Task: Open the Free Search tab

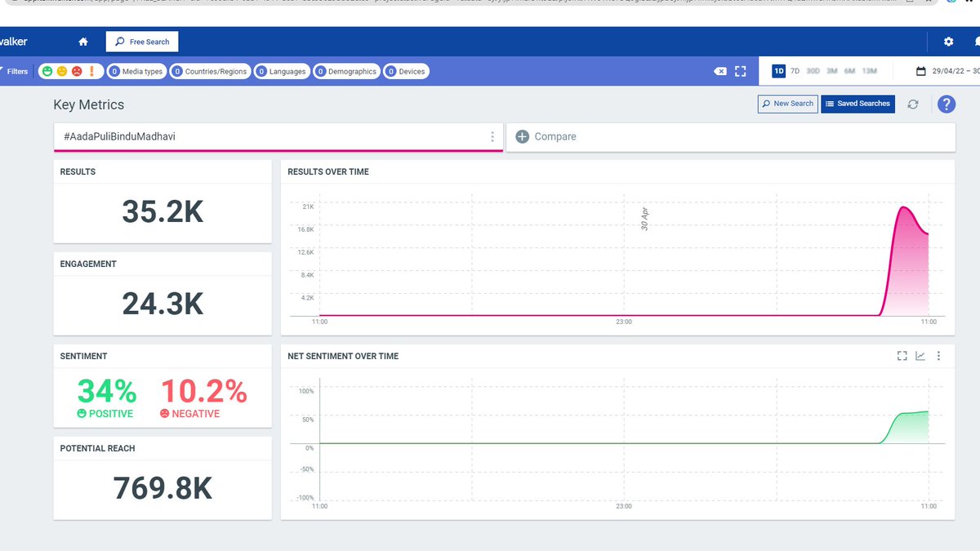Action: 142,42
